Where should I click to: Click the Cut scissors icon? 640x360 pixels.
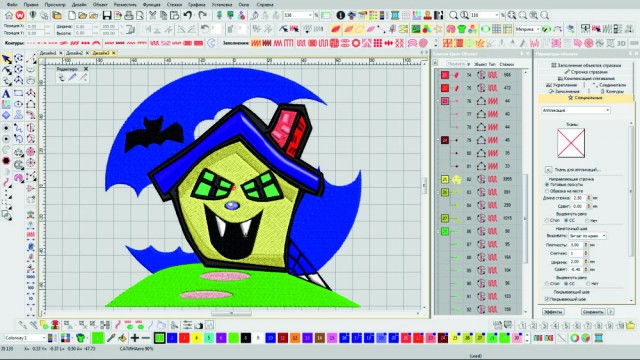pos(152,16)
